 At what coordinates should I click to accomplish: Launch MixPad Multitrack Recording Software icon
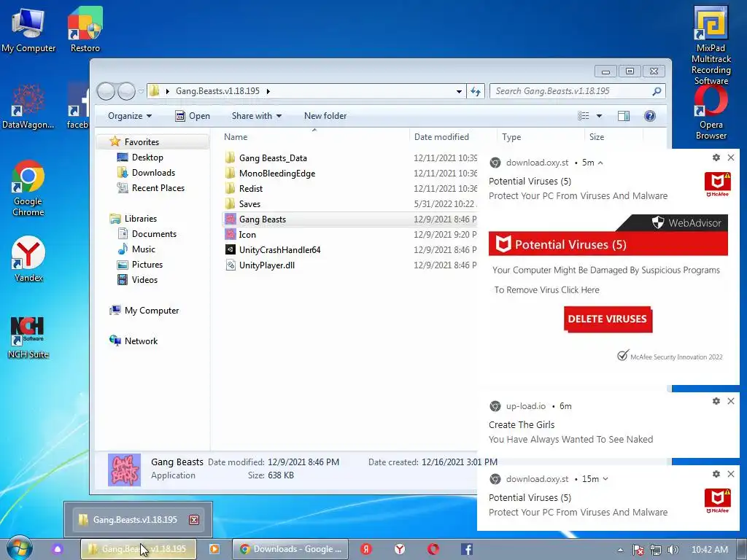coord(711,45)
